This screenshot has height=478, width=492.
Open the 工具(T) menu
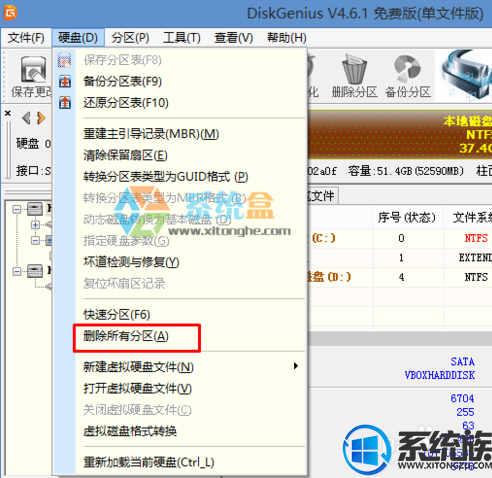coord(182,38)
